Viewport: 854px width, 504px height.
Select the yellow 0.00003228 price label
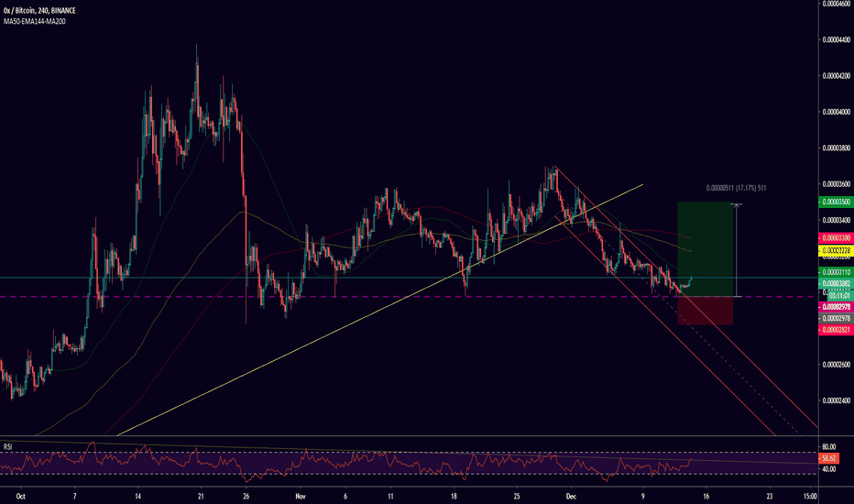pyautogui.click(x=835, y=251)
